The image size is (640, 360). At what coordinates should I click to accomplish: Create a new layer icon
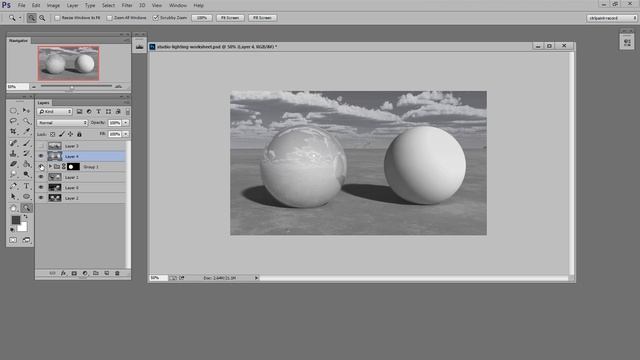107,273
